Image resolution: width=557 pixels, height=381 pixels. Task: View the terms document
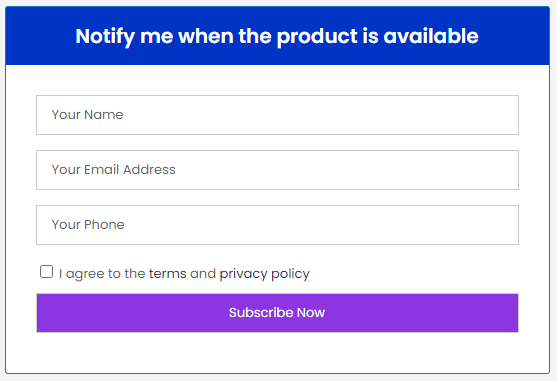click(x=168, y=273)
